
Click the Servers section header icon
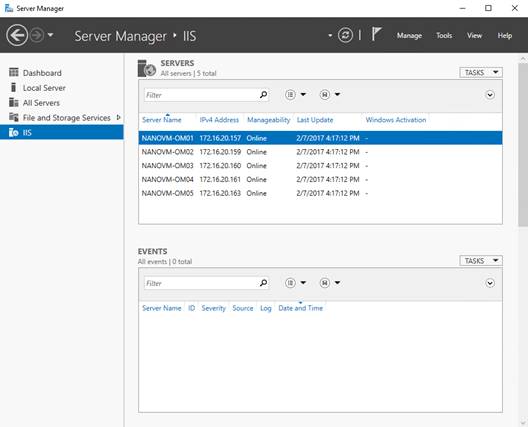146,68
